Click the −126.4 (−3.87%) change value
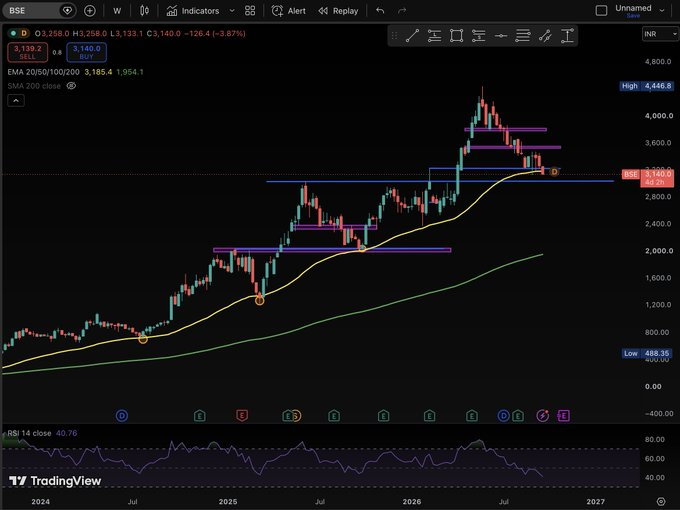The height and width of the screenshot is (510, 680). click(x=215, y=33)
